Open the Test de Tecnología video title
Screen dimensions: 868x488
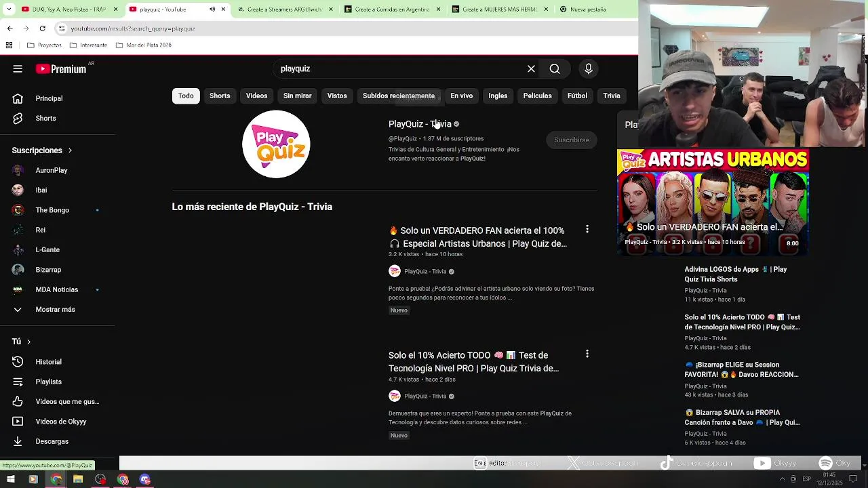point(473,361)
